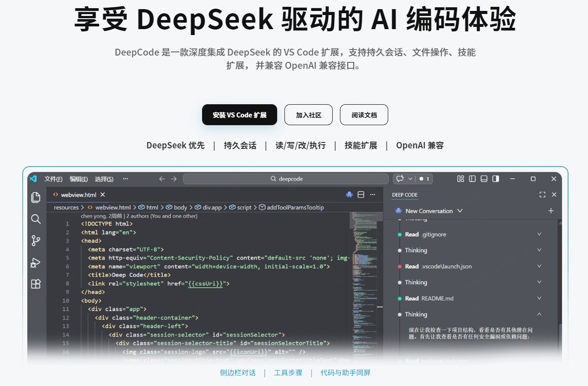The image size is (588, 386).
Task: Toggle the secondary sidebar layout icon
Action: 496,179
